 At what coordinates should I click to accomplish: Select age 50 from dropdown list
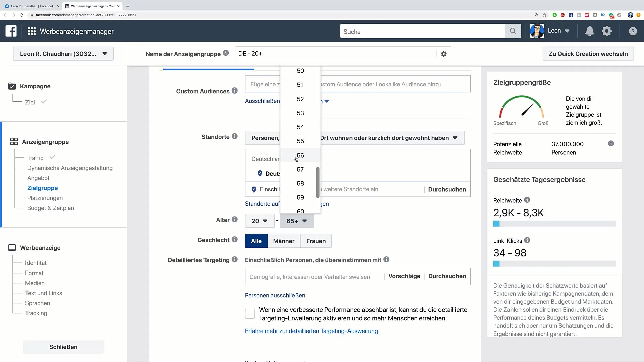[300, 71]
